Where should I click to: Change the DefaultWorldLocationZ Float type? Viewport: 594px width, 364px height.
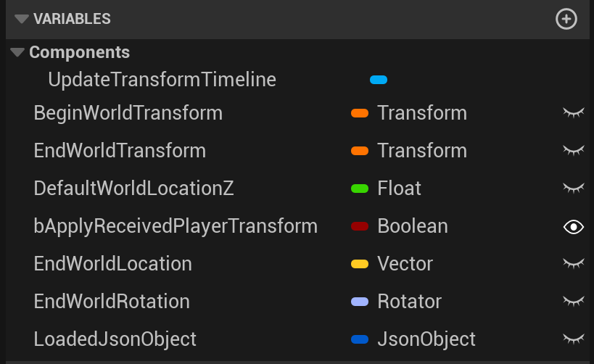[399, 189]
